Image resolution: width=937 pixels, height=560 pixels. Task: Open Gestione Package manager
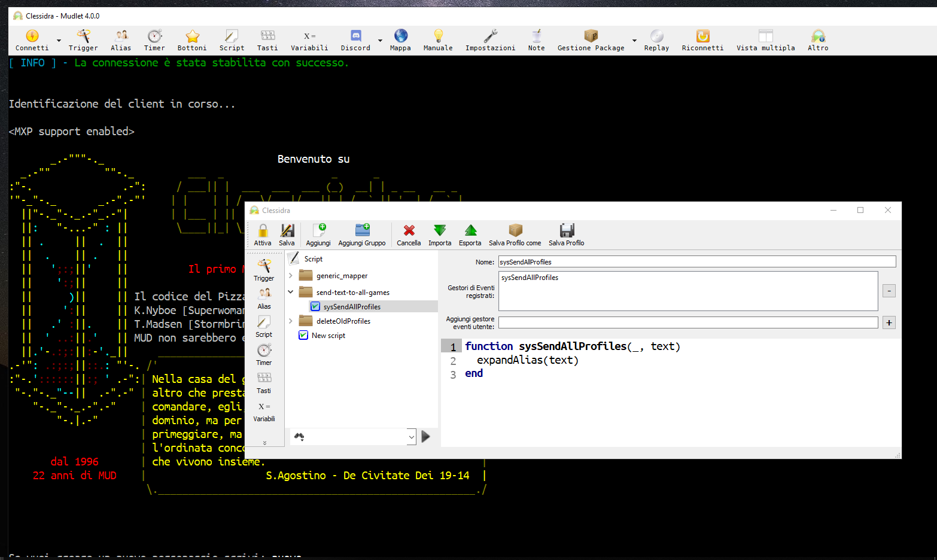tap(591, 40)
